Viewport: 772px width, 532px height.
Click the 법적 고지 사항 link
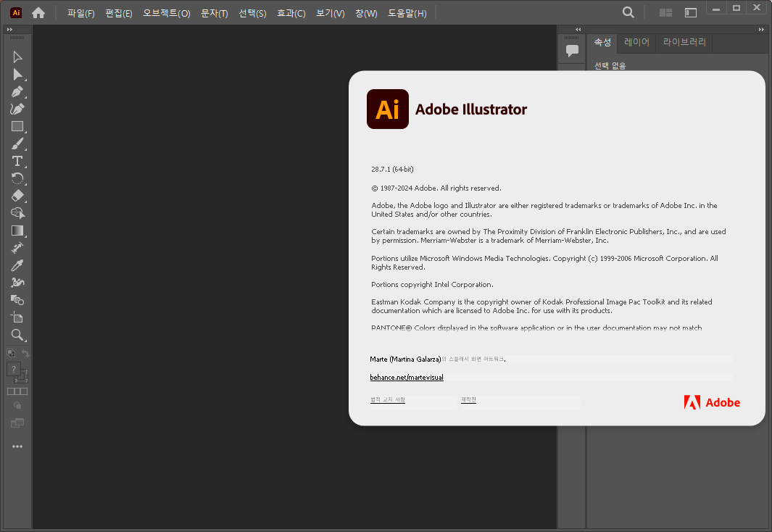388,399
